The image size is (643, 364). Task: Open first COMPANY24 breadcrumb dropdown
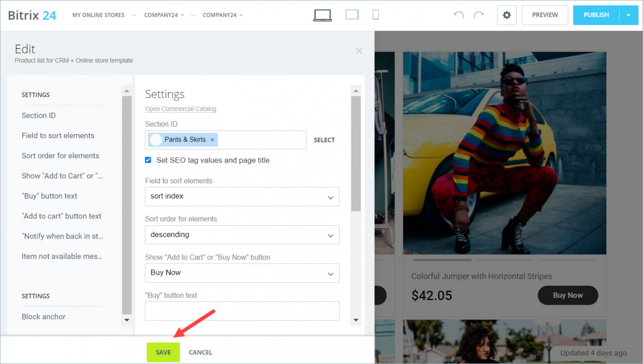coord(164,15)
